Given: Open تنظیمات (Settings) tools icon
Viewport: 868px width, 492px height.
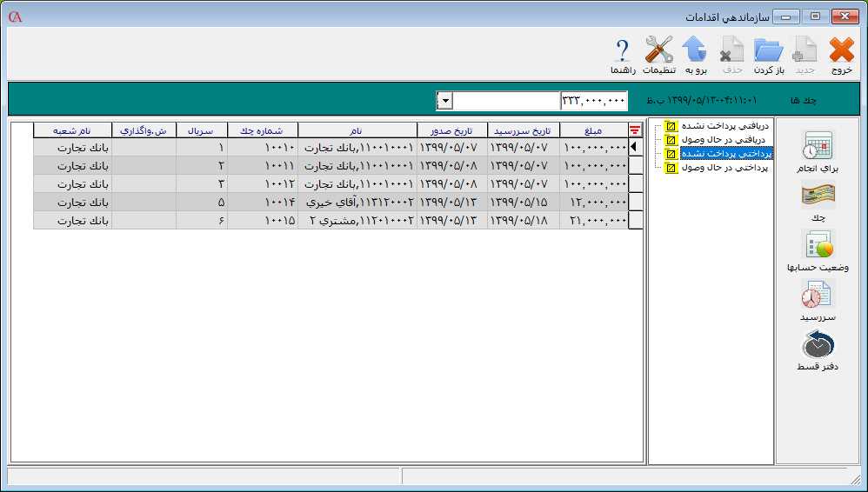Looking at the screenshot, I should click(658, 55).
